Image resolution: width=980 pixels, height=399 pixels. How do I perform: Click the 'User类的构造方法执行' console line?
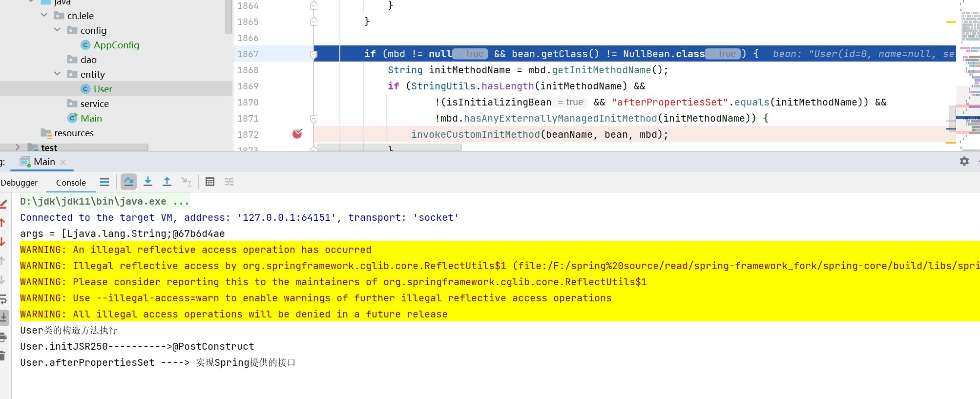point(68,331)
